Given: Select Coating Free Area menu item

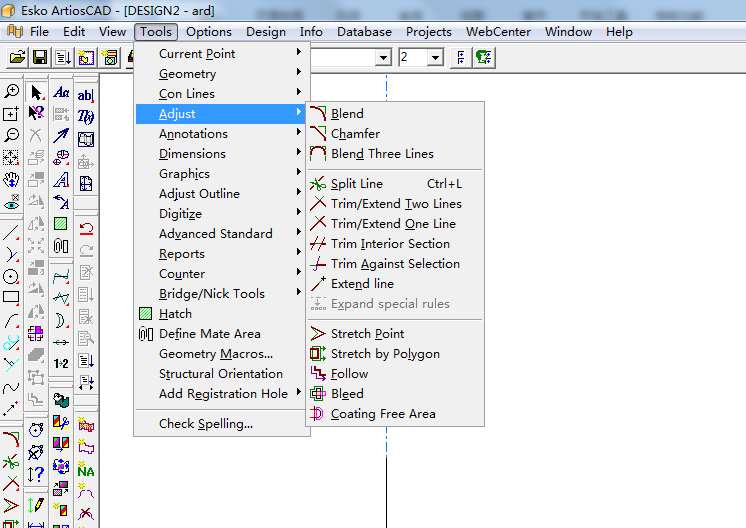Looking at the screenshot, I should (x=383, y=414).
